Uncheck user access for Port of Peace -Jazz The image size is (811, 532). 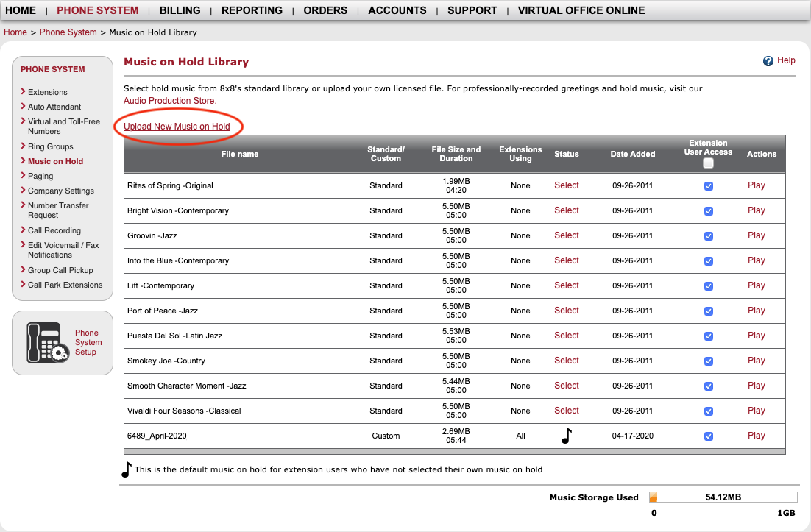click(x=709, y=311)
